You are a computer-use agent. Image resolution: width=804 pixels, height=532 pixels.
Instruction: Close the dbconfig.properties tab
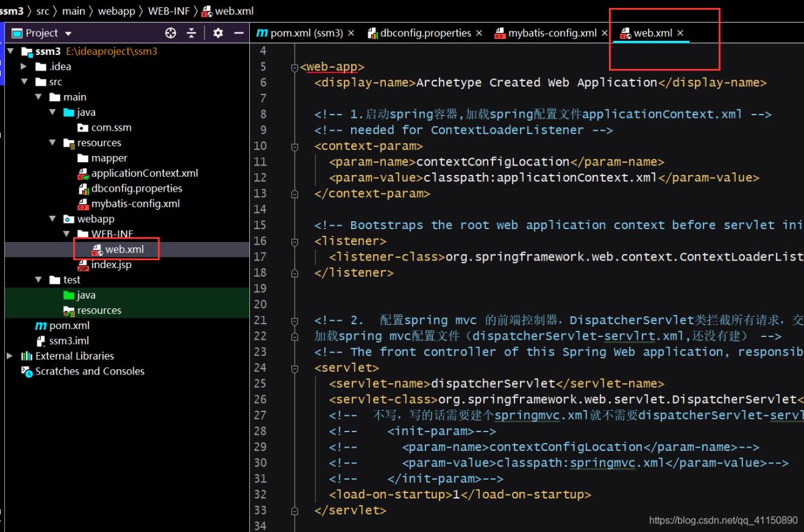pos(478,33)
